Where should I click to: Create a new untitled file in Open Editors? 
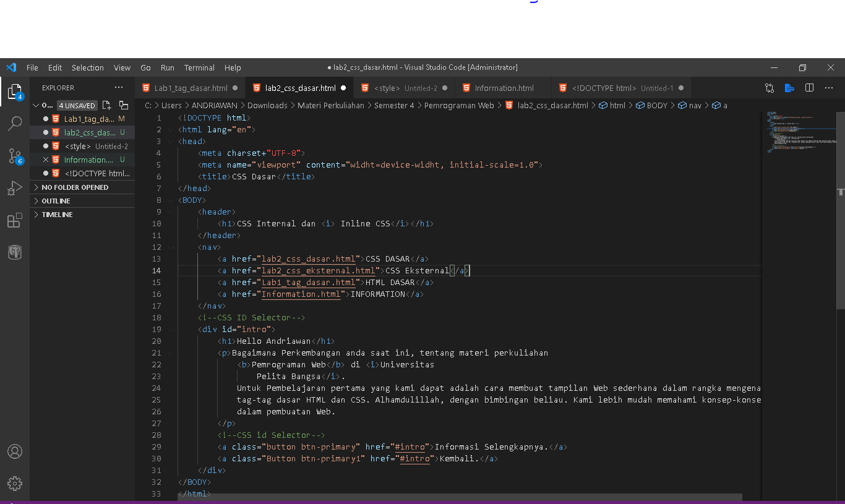coord(106,106)
